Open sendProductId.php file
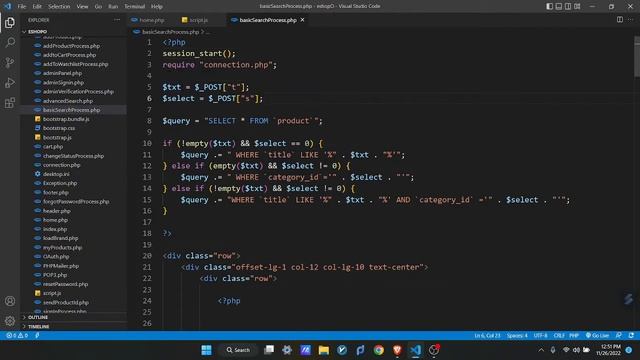The width and height of the screenshot is (640, 360). coord(66,302)
